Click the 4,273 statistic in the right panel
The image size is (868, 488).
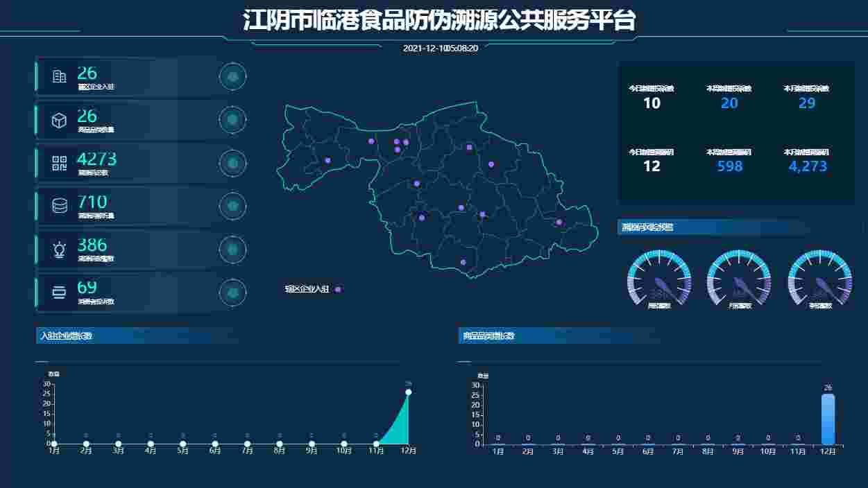808,166
